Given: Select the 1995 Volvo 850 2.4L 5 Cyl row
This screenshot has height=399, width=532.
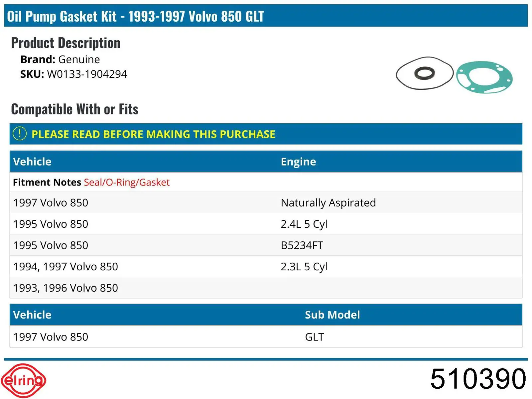Looking at the screenshot, I should [266, 224].
